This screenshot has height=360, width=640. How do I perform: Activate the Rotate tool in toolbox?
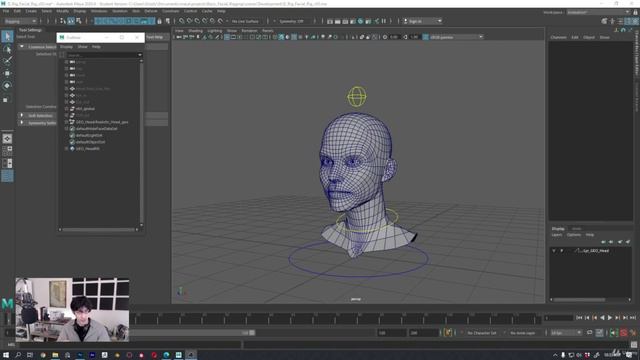pyautogui.click(x=7, y=86)
